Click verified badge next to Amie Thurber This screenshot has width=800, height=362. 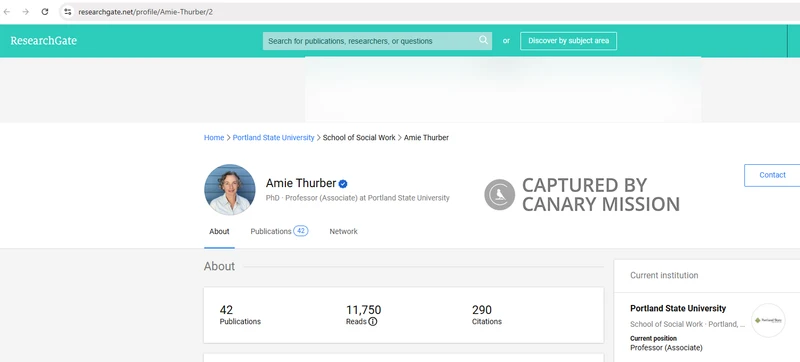coord(343,184)
